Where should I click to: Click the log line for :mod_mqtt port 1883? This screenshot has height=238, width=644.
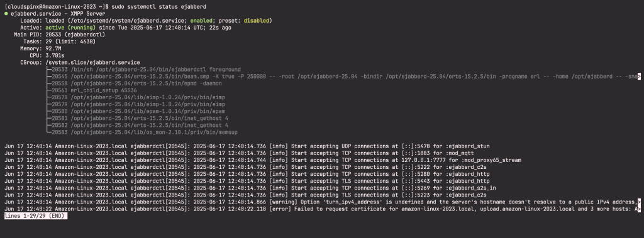click(239, 153)
